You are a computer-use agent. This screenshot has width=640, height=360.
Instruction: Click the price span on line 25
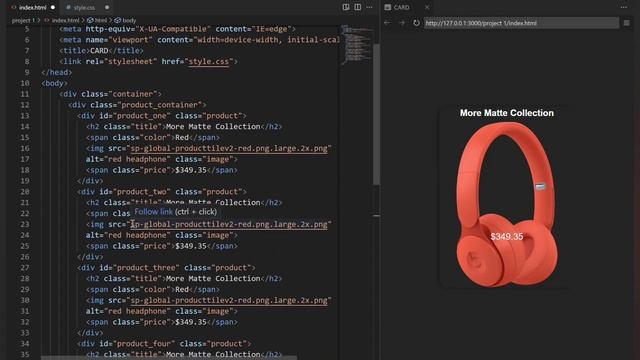point(162,246)
